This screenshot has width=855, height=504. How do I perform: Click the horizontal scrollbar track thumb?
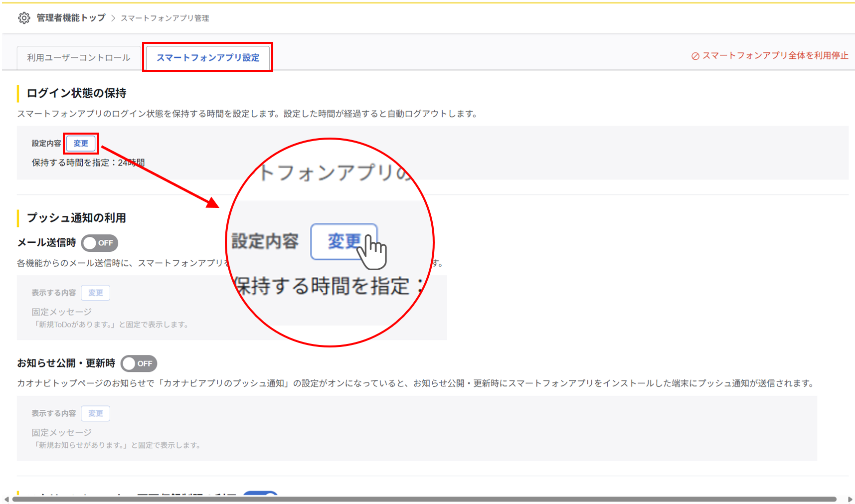(x=424, y=499)
